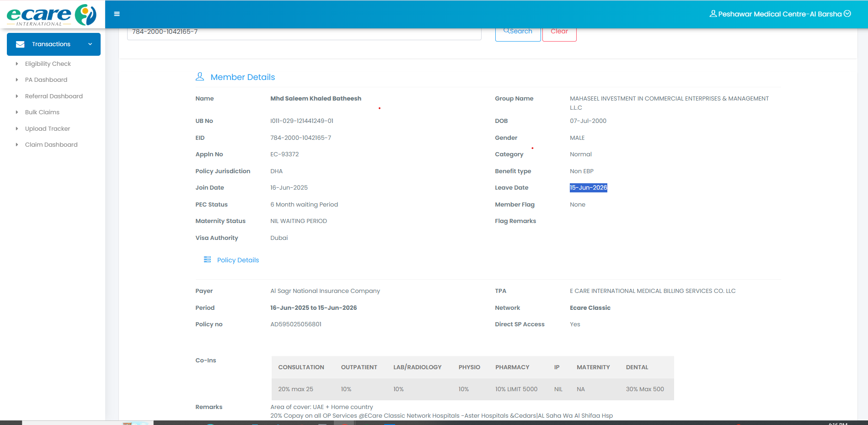The width and height of the screenshot is (868, 425).
Task: Collapse the Transactions menu chevron
Action: [x=90, y=44]
